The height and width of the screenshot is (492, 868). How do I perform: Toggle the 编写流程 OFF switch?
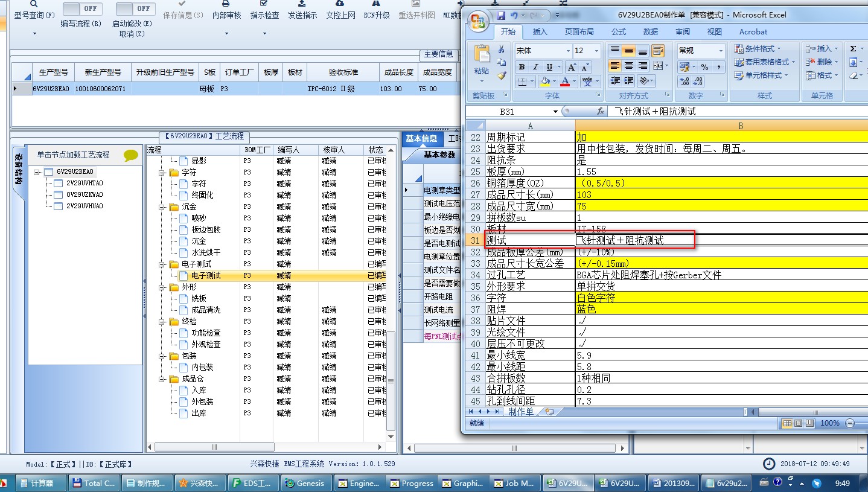(x=82, y=9)
